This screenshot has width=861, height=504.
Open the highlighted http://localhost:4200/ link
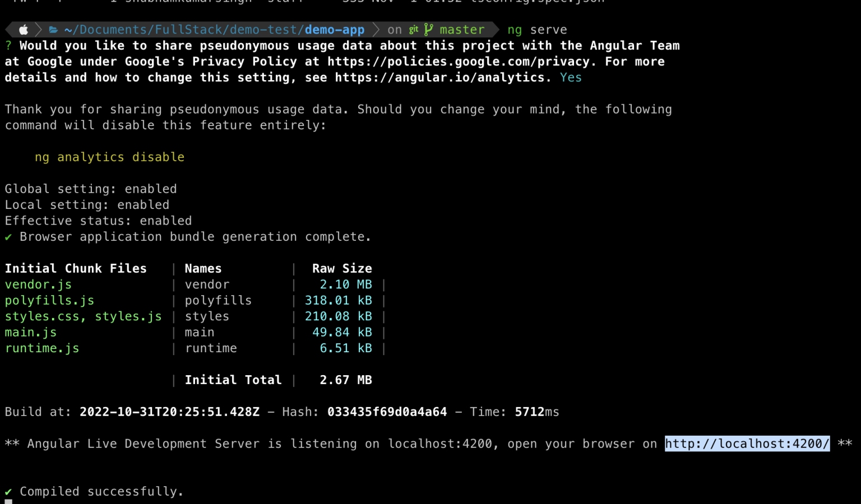(747, 444)
